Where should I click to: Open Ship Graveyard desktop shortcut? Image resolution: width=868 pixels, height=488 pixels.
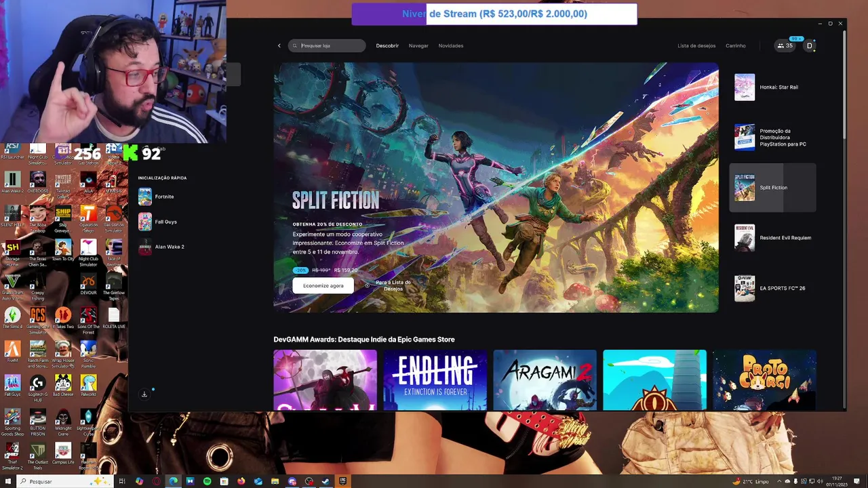[x=63, y=218]
